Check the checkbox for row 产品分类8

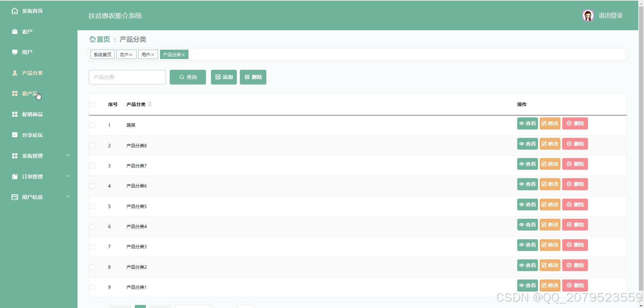tap(92, 146)
